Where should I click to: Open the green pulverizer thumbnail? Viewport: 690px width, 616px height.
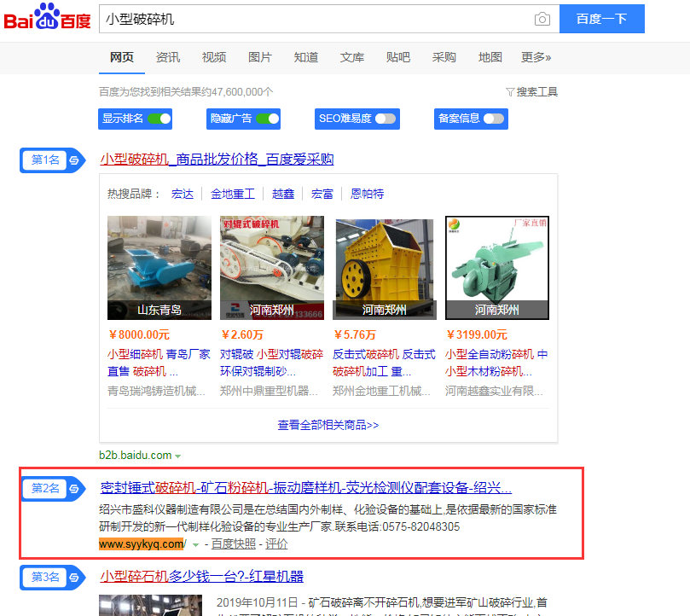tap(497, 268)
